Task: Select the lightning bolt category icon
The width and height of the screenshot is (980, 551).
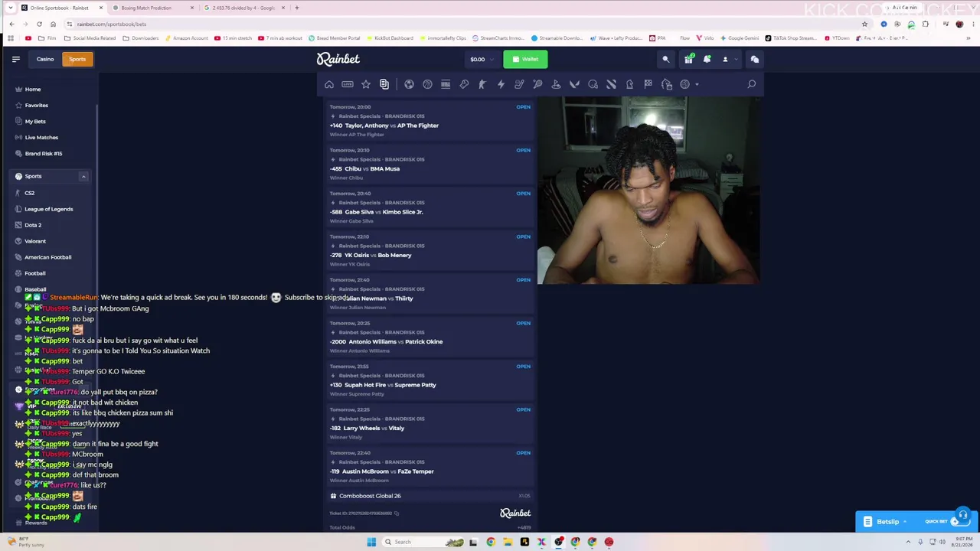Action: point(501,84)
